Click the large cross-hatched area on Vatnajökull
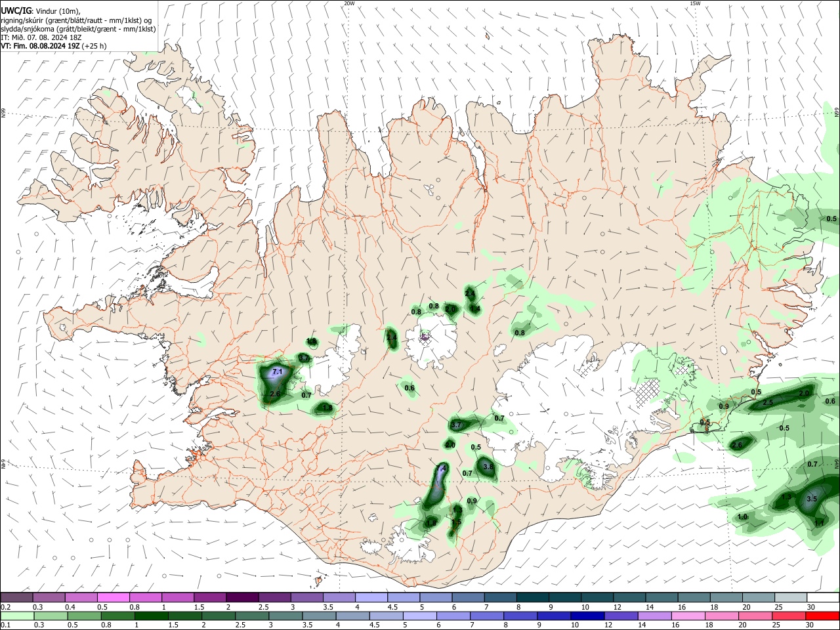The image size is (840, 630). 648,392
